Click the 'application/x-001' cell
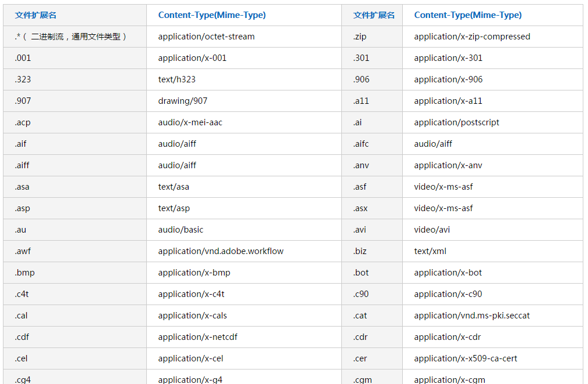The width and height of the screenshot is (588, 384). (x=244, y=58)
